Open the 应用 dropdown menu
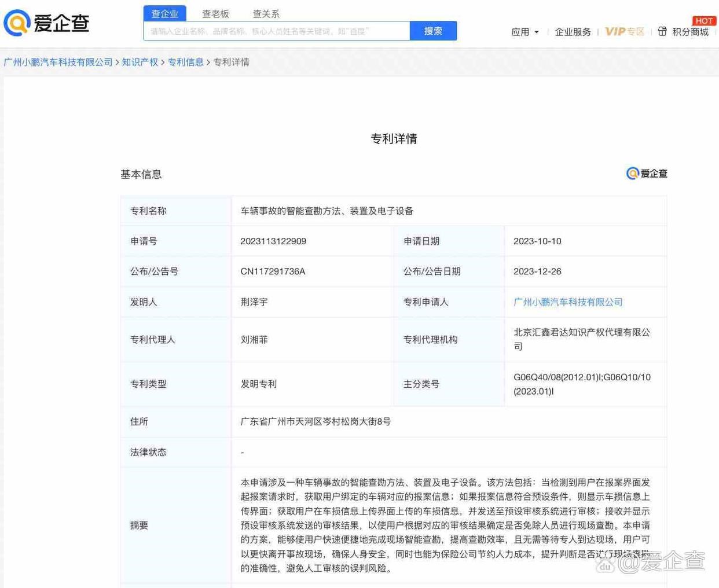 (x=525, y=32)
